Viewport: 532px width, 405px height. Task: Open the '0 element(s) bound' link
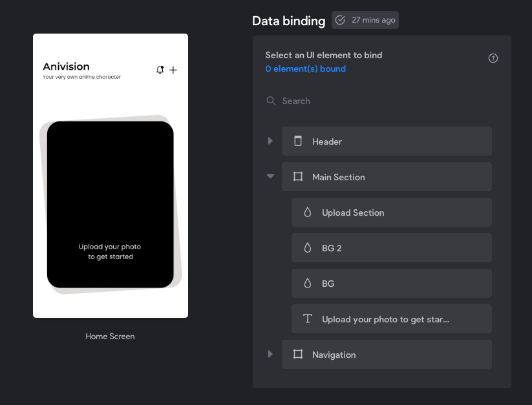click(305, 69)
